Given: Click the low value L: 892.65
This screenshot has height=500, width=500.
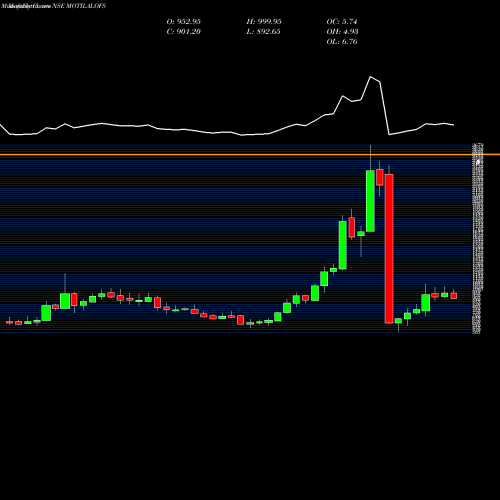Looking at the screenshot, I should pos(263,32).
